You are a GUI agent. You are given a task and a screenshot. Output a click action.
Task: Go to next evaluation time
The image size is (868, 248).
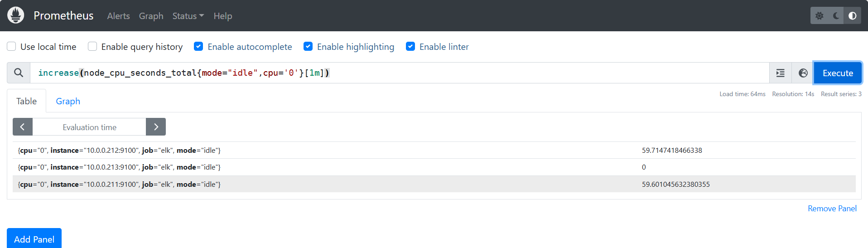[x=156, y=127]
